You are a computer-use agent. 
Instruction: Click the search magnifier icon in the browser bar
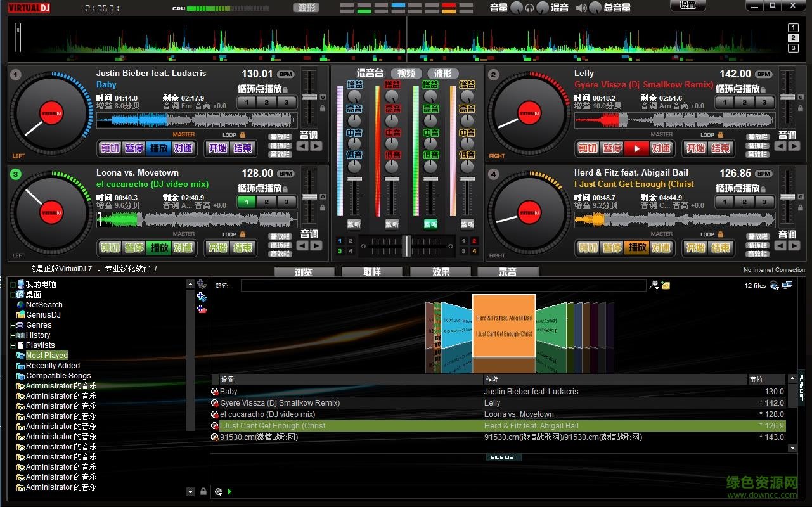pyautogui.click(x=654, y=284)
